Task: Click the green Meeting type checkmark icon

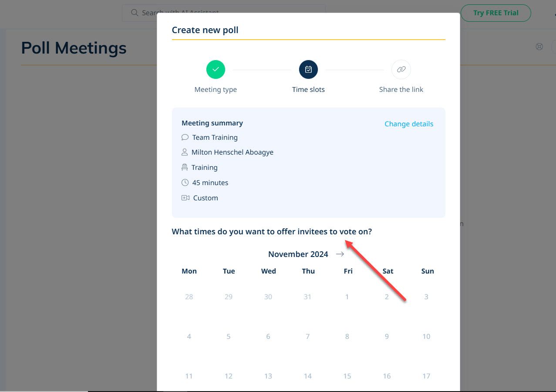Action: pyautogui.click(x=216, y=69)
